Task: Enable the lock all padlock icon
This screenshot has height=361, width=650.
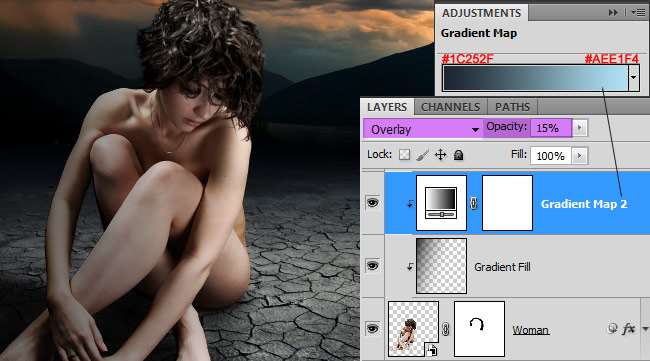Action: pyautogui.click(x=458, y=155)
